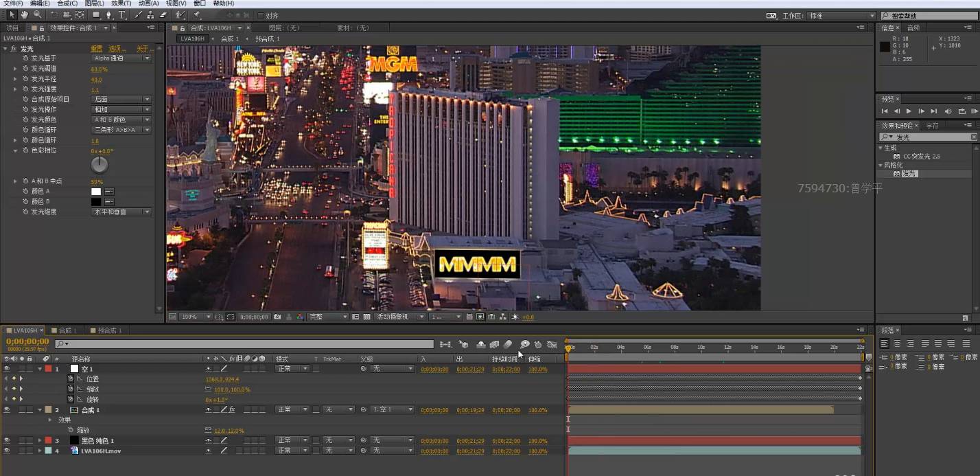The image size is (980, 476).
Task: Switch to the 项目 panel tab
Action: (12, 27)
